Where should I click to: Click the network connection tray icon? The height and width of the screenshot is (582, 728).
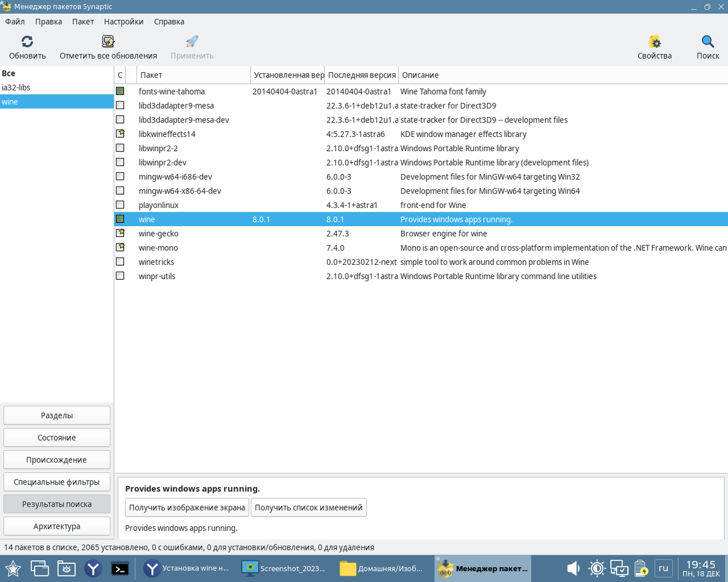619,569
